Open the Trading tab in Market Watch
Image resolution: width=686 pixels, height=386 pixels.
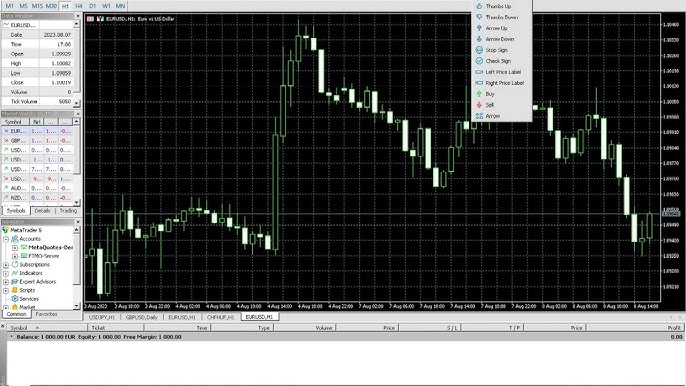coord(68,211)
